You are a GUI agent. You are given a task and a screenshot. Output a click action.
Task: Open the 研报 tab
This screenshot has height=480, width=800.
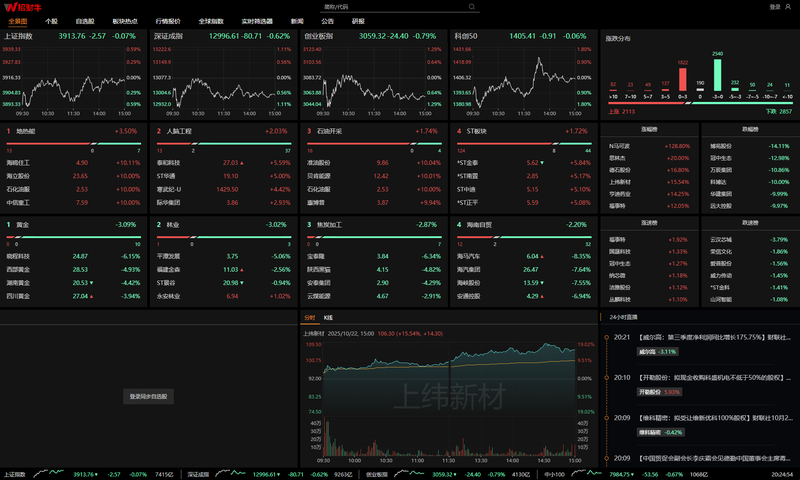358,21
